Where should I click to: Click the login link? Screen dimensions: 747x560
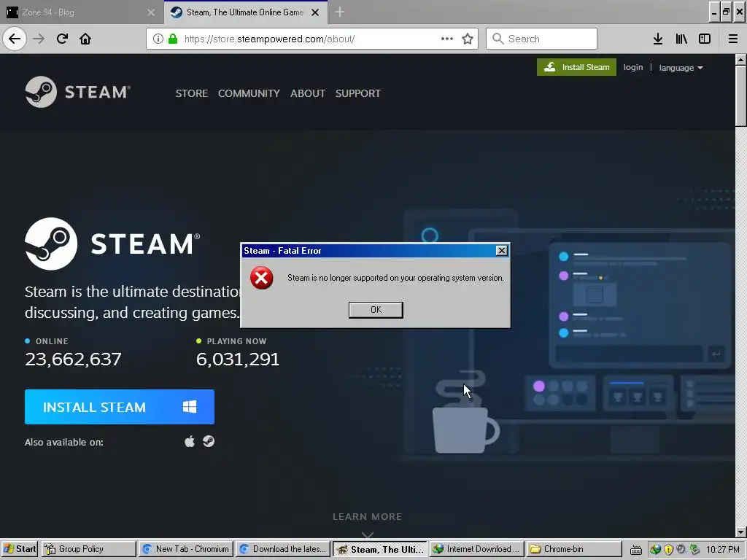[x=633, y=67]
